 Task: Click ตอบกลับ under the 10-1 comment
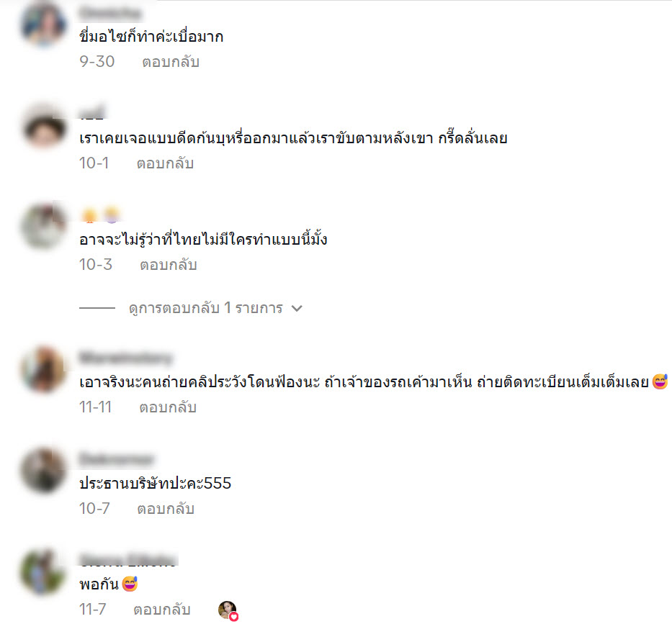coord(165,163)
